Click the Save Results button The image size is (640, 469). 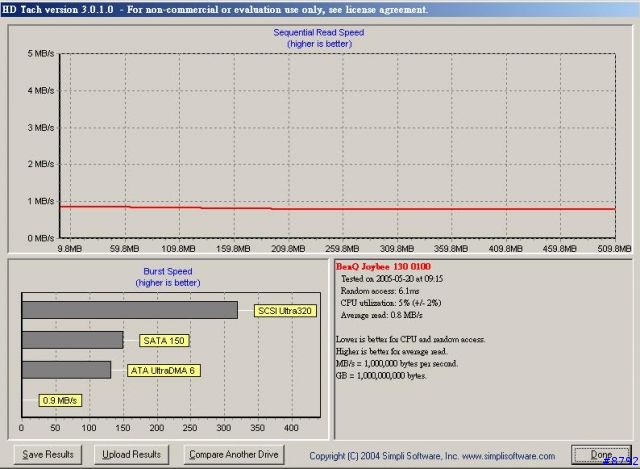[48, 454]
